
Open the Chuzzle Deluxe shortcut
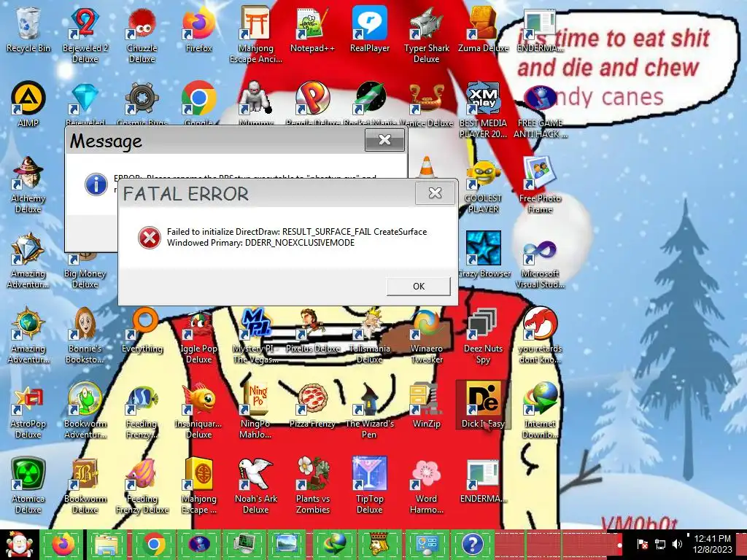point(142,34)
